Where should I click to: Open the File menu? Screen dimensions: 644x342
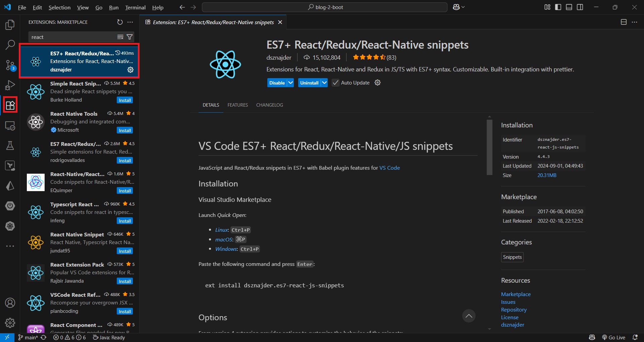tap(22, 7)
